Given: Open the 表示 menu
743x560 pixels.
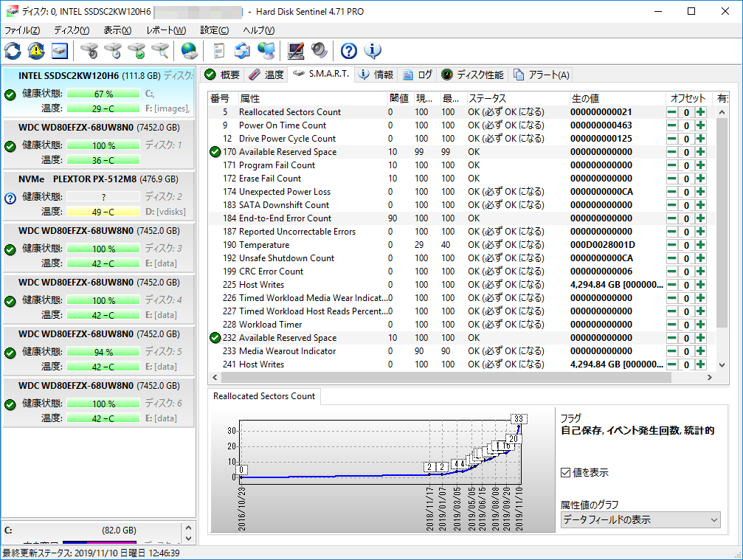Looking at the screenshot, I should pos(117,30).
